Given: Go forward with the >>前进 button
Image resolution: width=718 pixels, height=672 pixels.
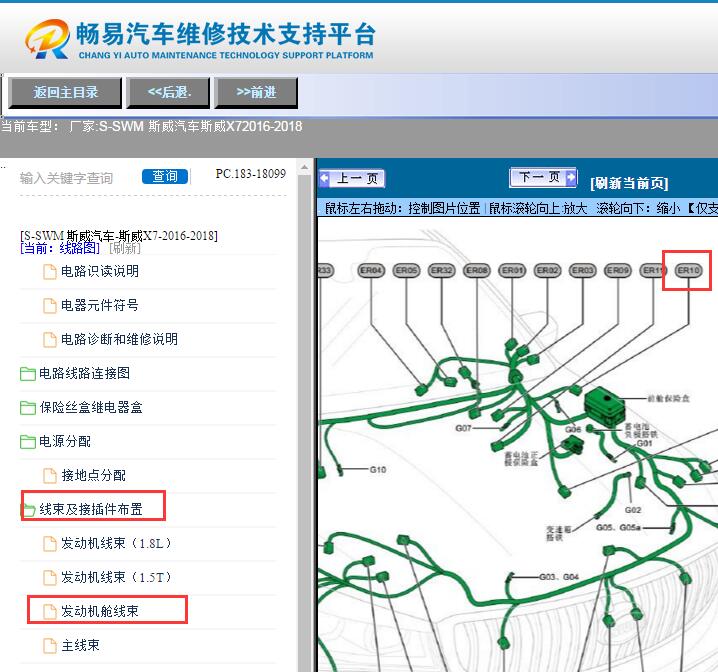Looking at the screenshot, I should point(256,92).
